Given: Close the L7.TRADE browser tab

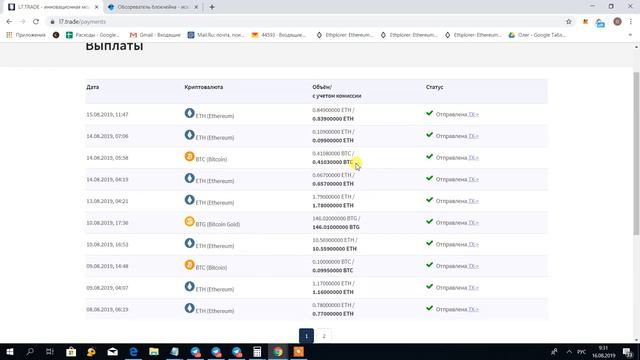Looking at the screenshot, I should 97,7.
